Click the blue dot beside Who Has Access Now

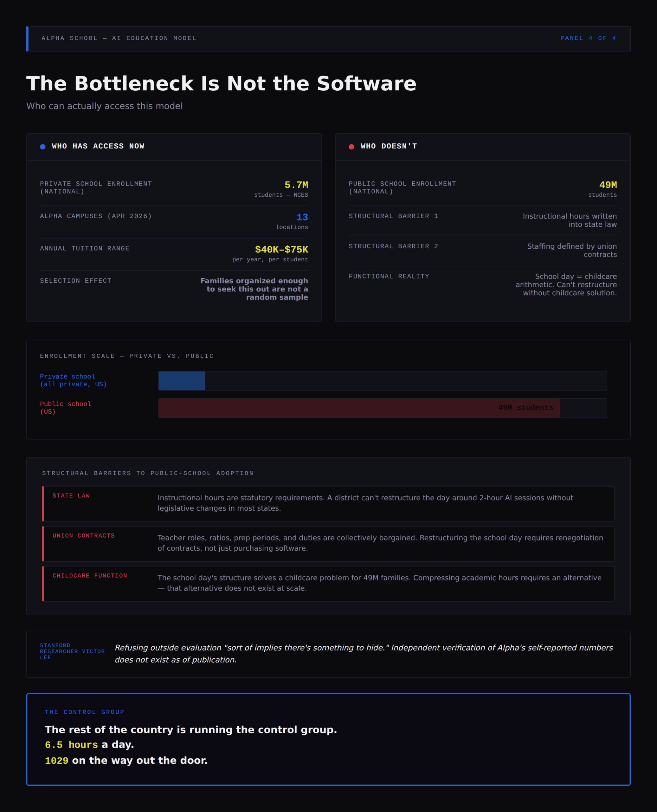(x=43, y=147)
